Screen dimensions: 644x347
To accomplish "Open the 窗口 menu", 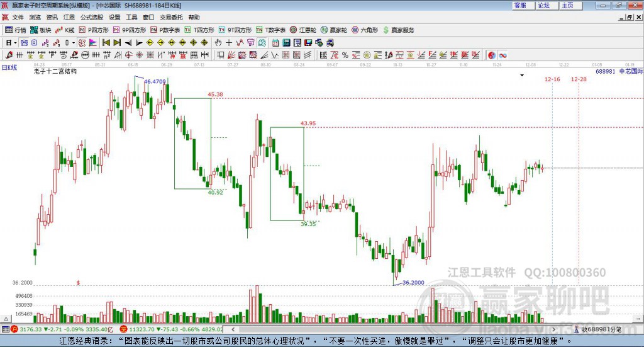I will pos(148,17).
